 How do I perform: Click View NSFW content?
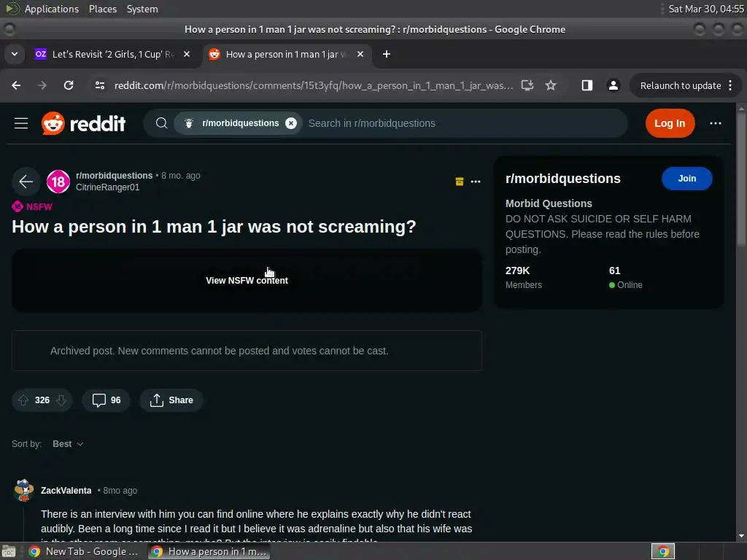click(x=247, y=281)
